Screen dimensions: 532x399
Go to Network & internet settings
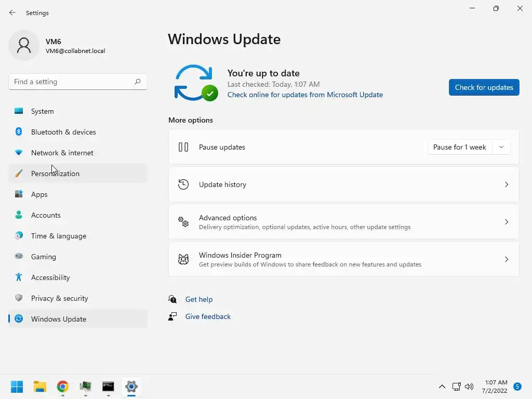78,153
